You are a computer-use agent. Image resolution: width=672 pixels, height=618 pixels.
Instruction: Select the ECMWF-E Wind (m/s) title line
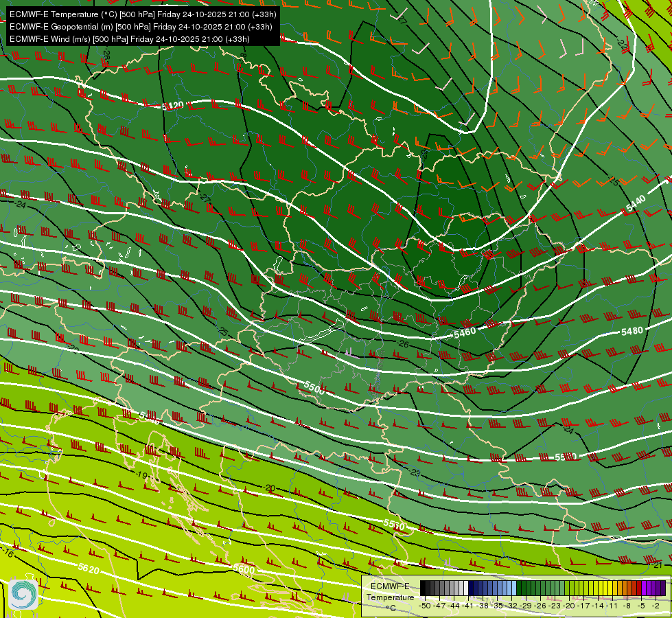(x=130, y=39)
